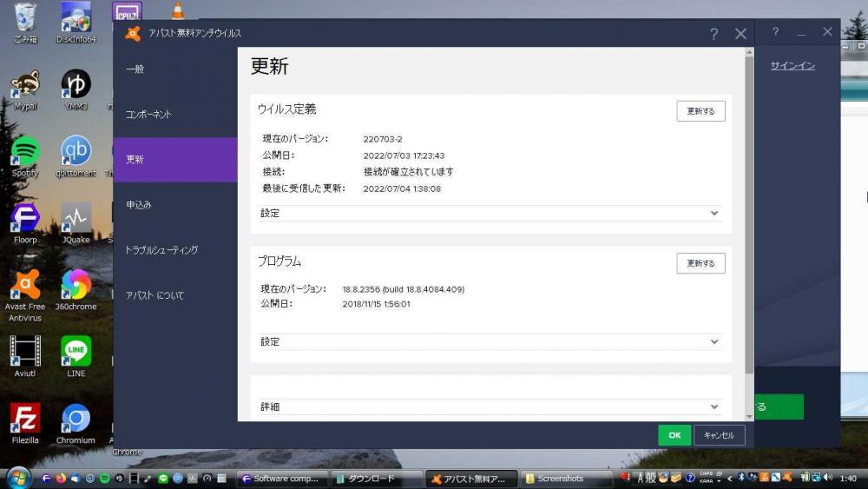Click the Spotify quick launch icon in taskbar
This screenshot has width=868, height=489.
pyautogui.click(x=104, y=478)
